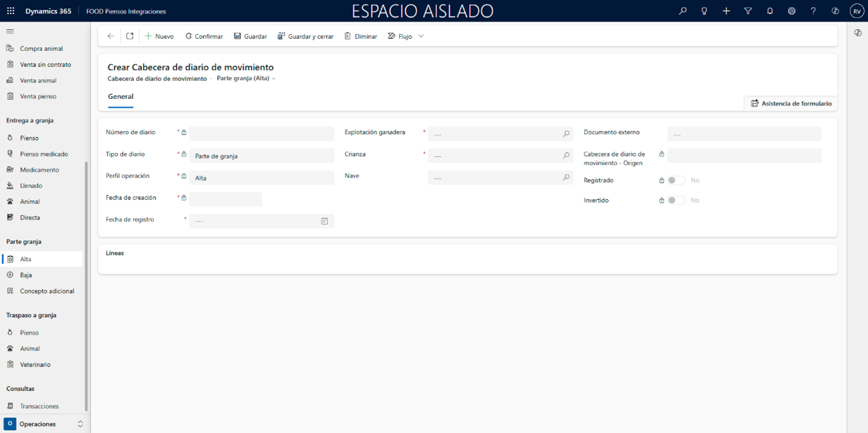
Task: Click the advanced filter funnel icon
Action: coord(748,11)
